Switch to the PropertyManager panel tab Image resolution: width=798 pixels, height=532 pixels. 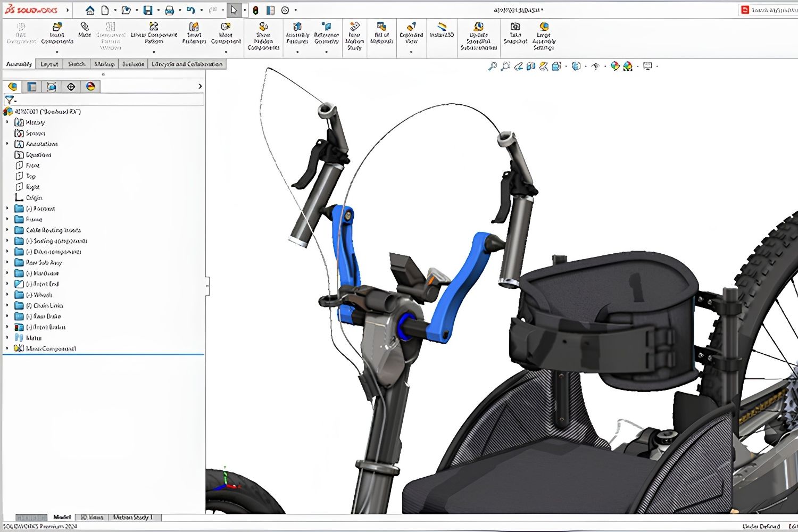click(32, 87)
